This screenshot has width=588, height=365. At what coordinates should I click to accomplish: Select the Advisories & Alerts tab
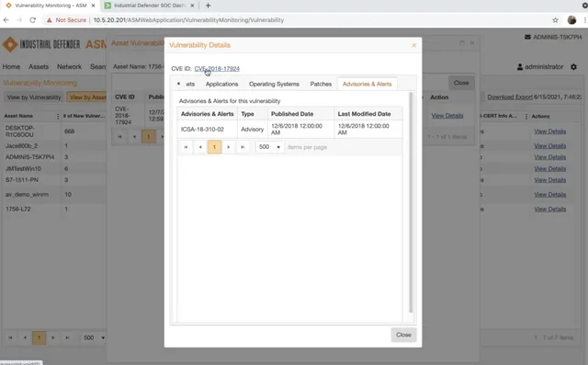point(367,84)
